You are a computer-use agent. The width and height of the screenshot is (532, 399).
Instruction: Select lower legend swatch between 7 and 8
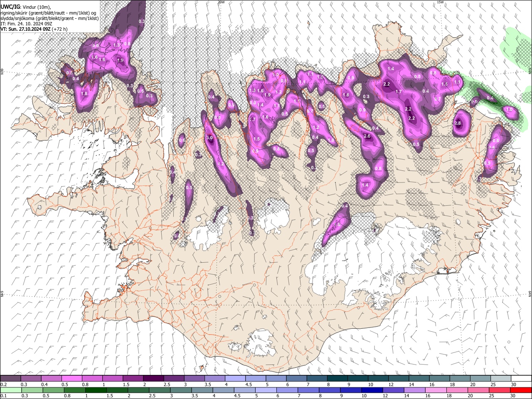point(308,390)
